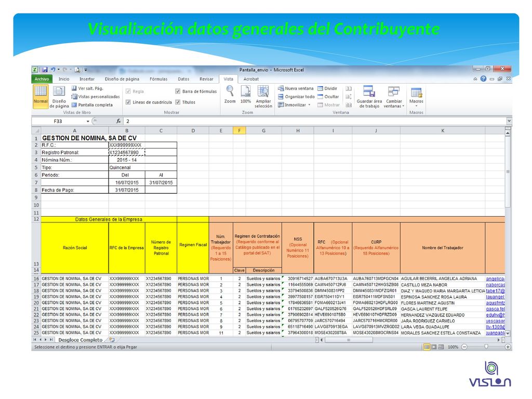Open Vistas personalizadas custom views
Screen dimensions: 532x399
click(x=96, y=97)
